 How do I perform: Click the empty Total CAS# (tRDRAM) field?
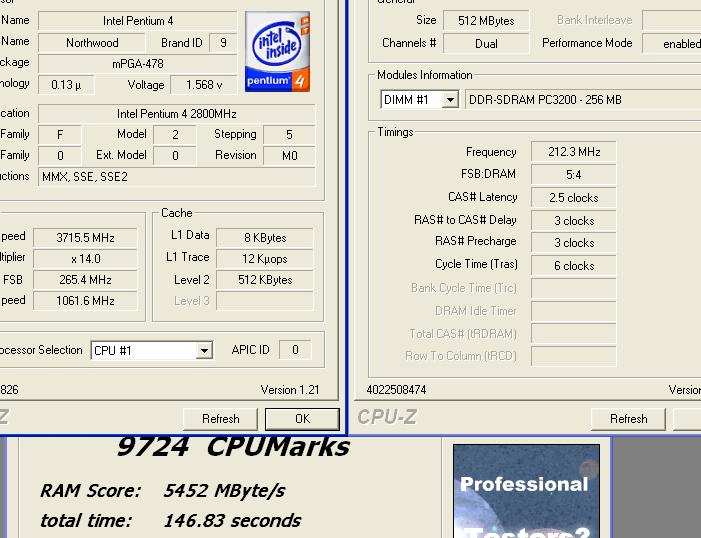pyautogui.click(x=574, y=334)
